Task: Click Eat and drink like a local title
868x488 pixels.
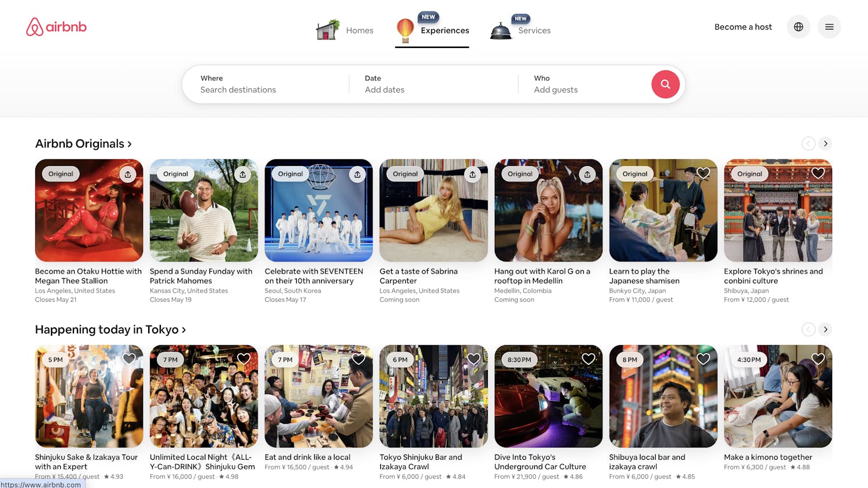Action: point(307,457)
